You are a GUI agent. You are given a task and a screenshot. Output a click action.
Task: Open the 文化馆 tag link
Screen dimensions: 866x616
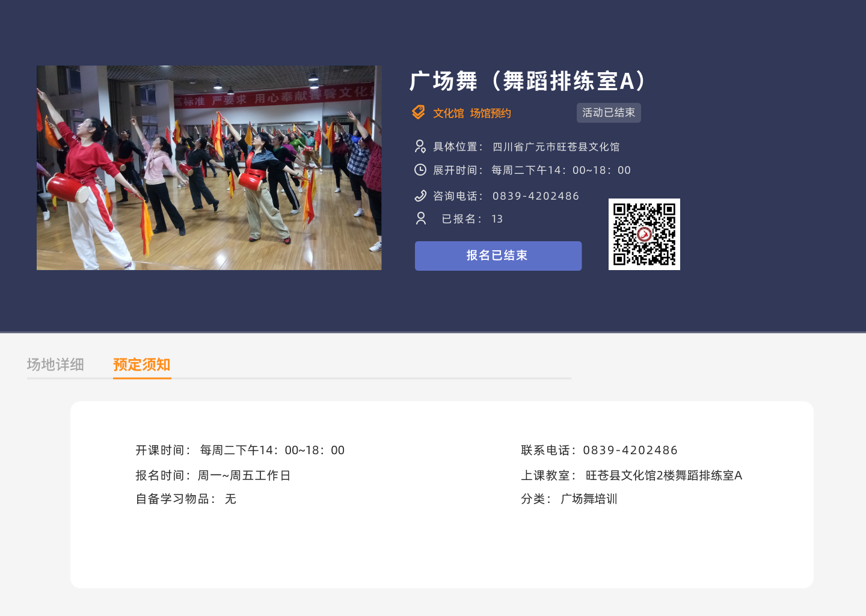pyautogui.click(x=449, y=113)
